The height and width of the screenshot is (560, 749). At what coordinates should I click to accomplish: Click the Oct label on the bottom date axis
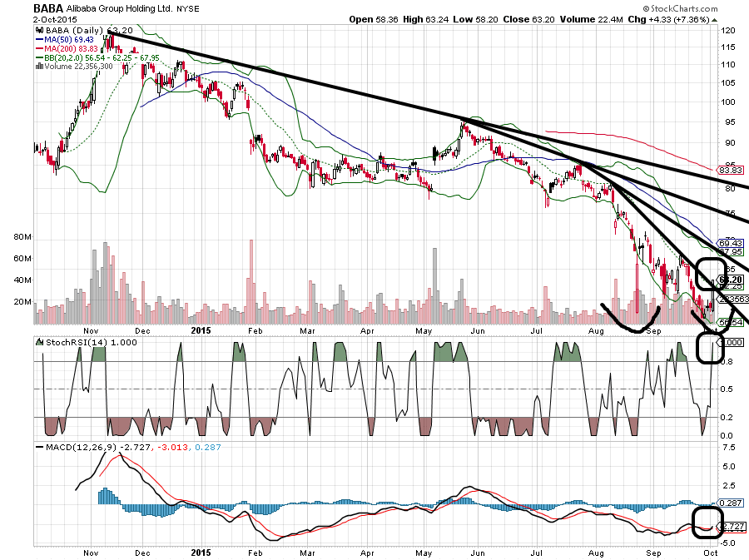pyautogui.click(x=711, y=553)
